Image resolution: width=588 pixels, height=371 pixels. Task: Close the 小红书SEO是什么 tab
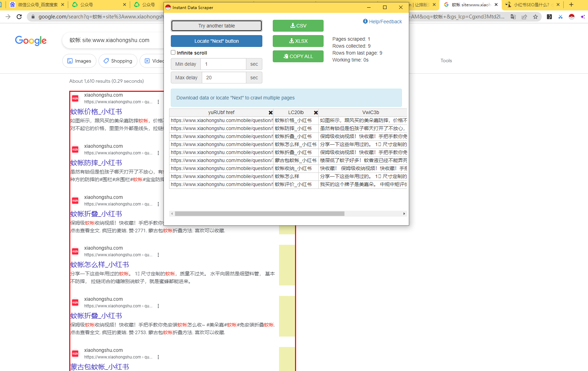tap(558, 5)
